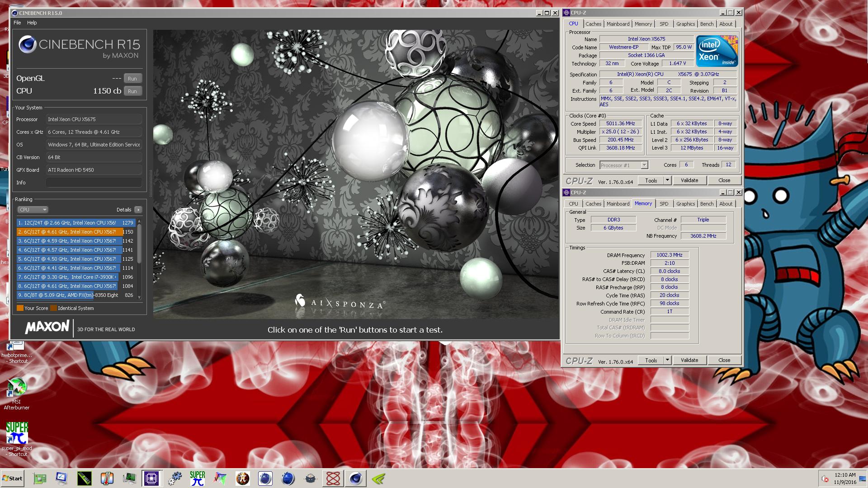Run the CPU benchmark
This screenshot has height=488, width=868.
point(132,91)
